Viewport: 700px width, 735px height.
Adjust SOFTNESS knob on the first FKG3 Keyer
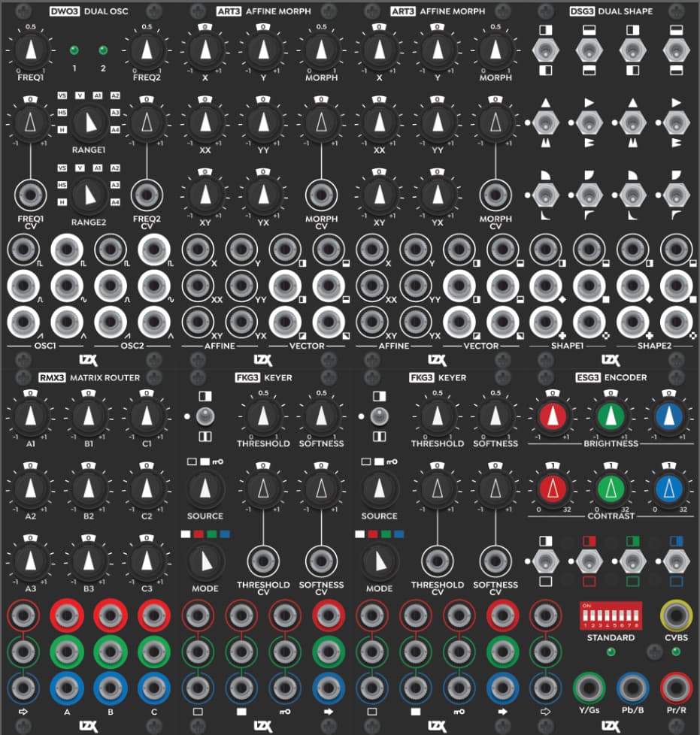coord(321,416)
